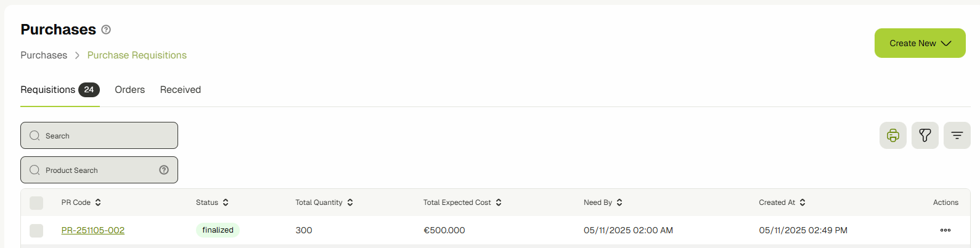The width and height of the screenshot is (980, 248).
Task: Check the PR-251105-002 row checkbox
Action: click(x=36, y=230)
